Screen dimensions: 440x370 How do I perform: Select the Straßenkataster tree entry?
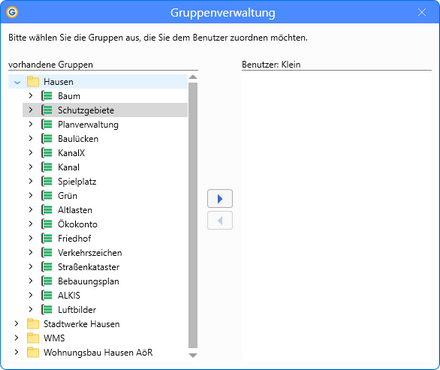click(x=88, y=267)
